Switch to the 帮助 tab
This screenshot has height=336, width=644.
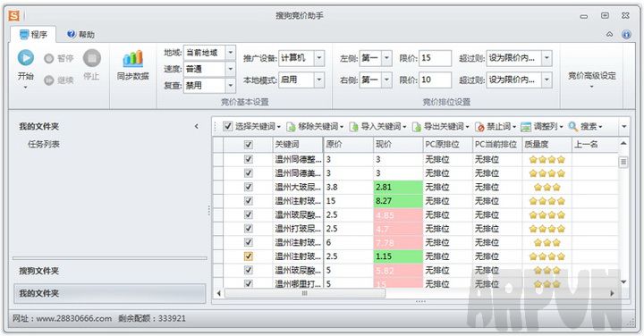coord(80,35)
